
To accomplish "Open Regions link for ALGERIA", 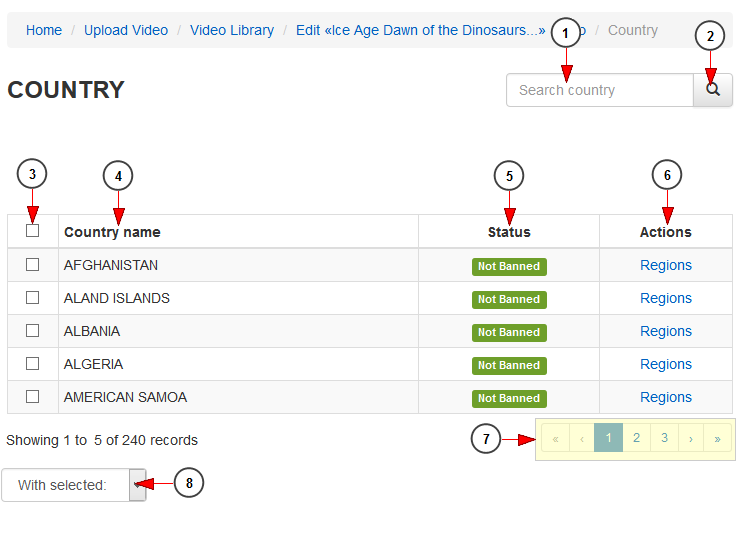I will [x=666, y=364].
